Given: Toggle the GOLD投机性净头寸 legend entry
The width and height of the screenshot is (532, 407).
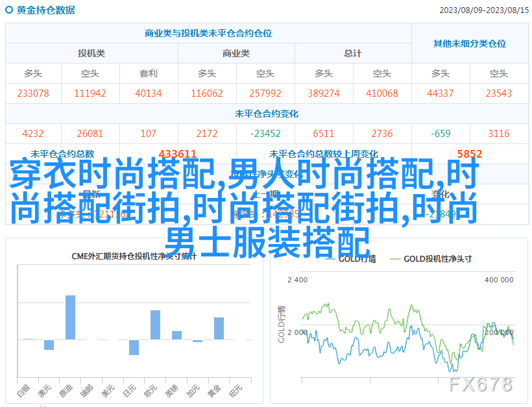Looking at the screenshot, I should point(431,259).
